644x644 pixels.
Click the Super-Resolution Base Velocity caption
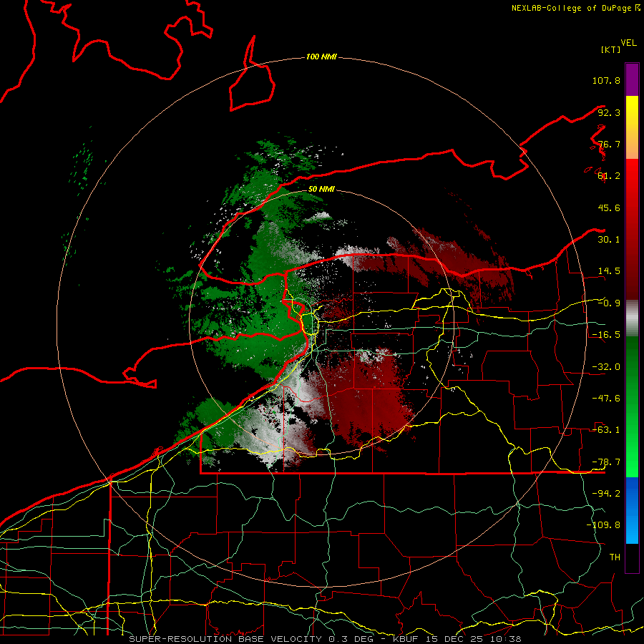click(x=325, y=639)
